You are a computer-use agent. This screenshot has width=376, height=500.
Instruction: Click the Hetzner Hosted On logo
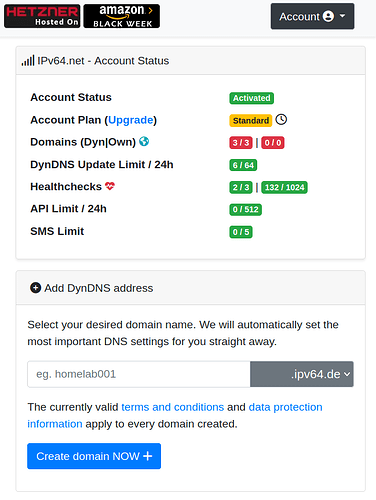42,16
